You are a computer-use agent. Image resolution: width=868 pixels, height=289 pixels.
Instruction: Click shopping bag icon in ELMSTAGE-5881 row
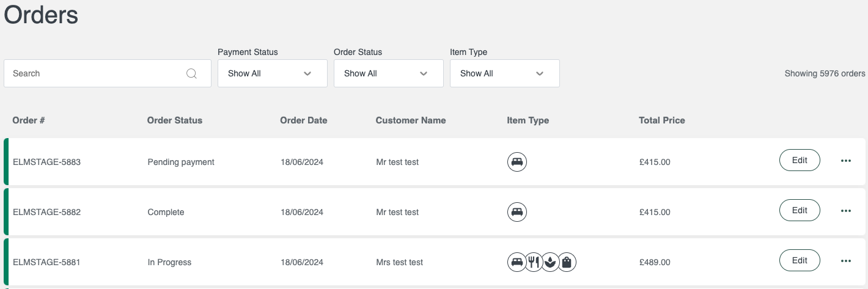click(x=567, y=262)
